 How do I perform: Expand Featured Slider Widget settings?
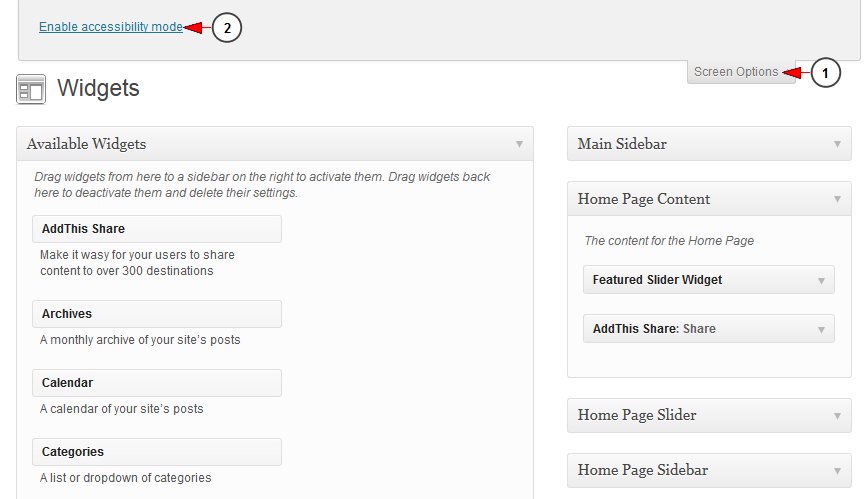[x=820, y=280]
